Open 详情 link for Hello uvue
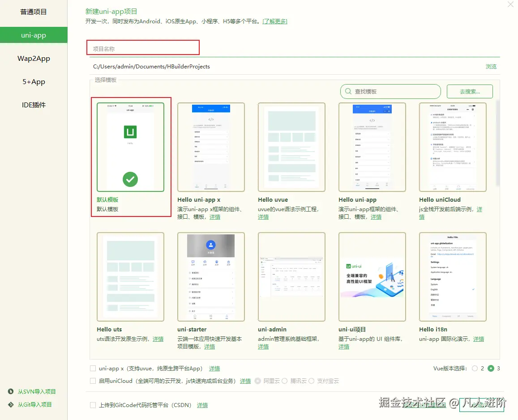The width and height of the screenshot is (518, 420). click(x=263, y=217)
